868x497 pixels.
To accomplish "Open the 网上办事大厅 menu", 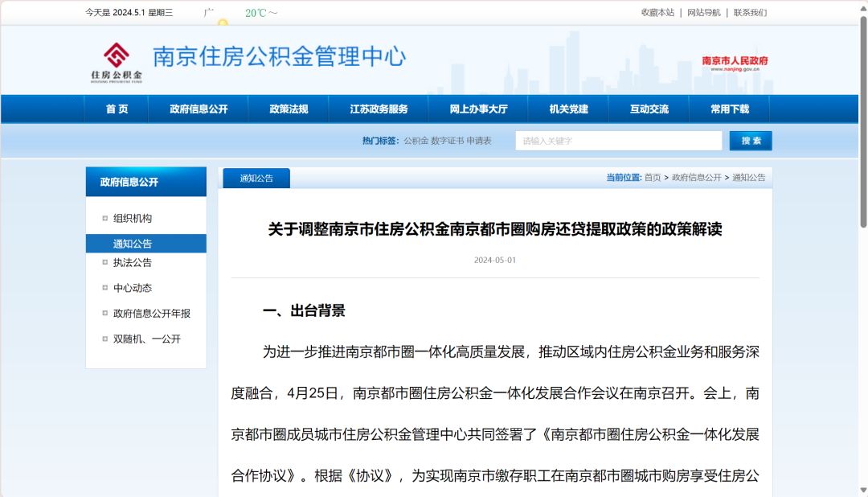I will click(x=478, y=109).
